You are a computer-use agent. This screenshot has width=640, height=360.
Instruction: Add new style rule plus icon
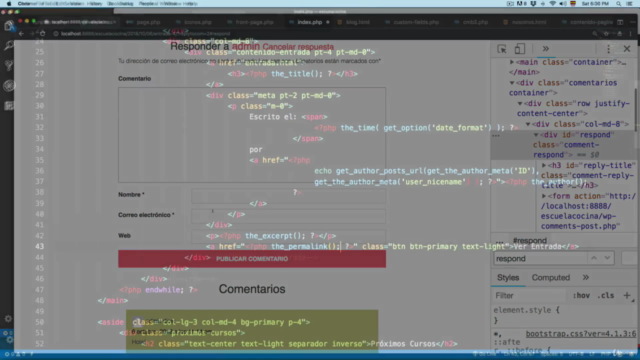coord(627,295)
